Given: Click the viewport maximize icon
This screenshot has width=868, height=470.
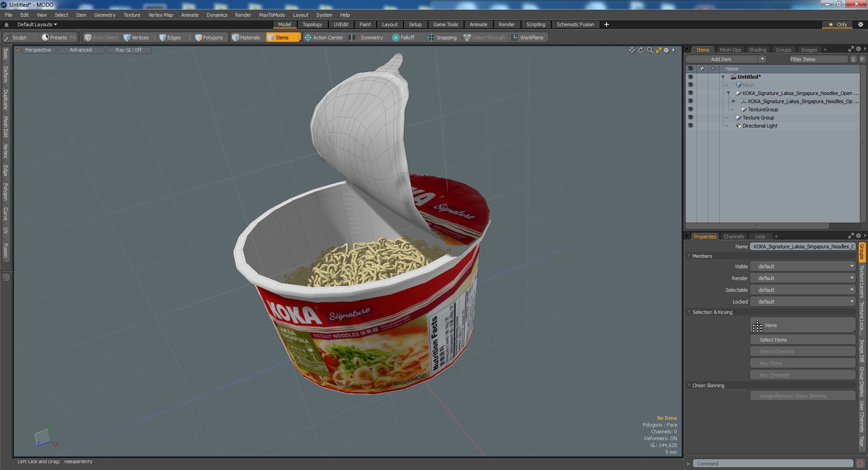Looking at the screenshot, I should click(x=659, y=50).
